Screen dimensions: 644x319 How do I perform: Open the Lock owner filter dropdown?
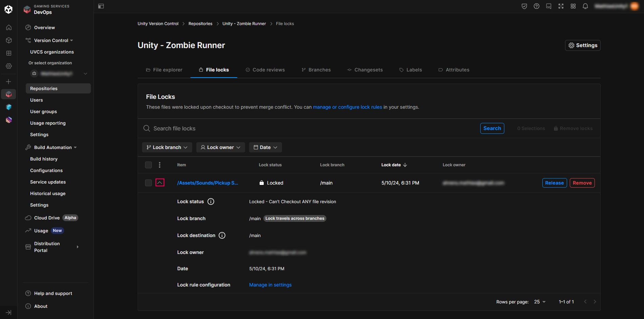tap(220, 147)
